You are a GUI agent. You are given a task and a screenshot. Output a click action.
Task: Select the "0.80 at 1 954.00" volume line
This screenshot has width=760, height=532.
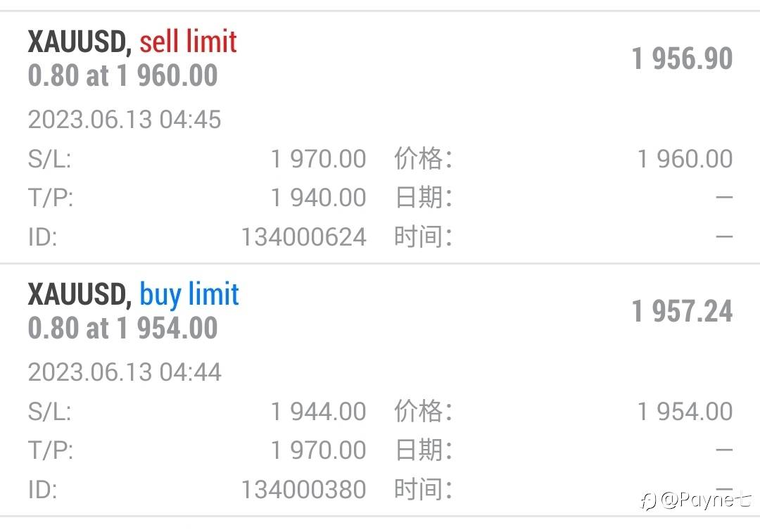[123, 328]
